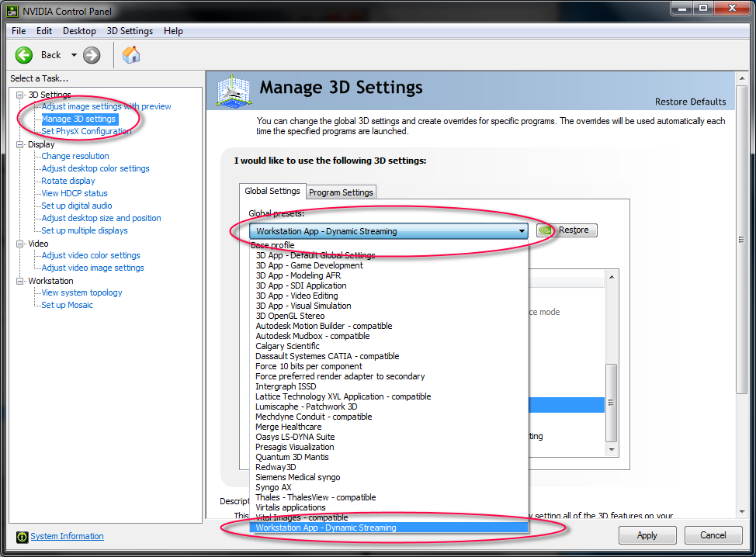The image size is (756, 557).
Task: Click the main panel scroll-down arrow
Action: tap(741, 512)
